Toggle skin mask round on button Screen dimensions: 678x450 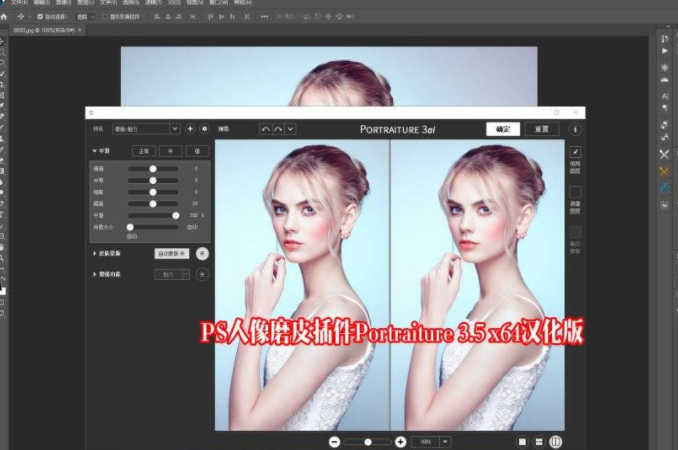[202, 253]
